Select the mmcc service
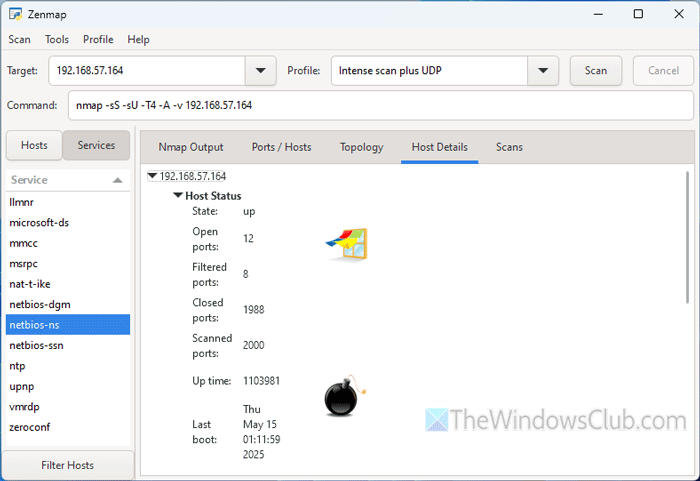 (68, 243)
